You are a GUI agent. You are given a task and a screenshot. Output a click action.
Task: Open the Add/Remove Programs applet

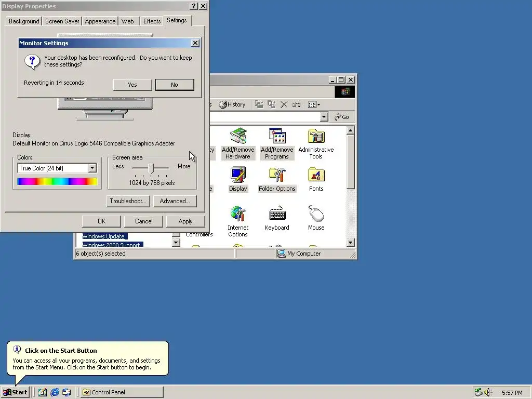[x=277, y=143]
